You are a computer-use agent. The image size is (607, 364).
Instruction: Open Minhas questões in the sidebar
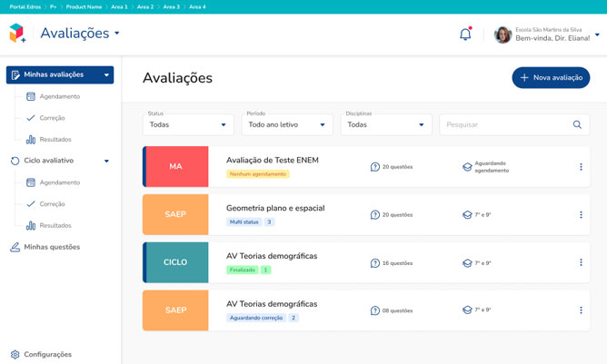(52, 247)
